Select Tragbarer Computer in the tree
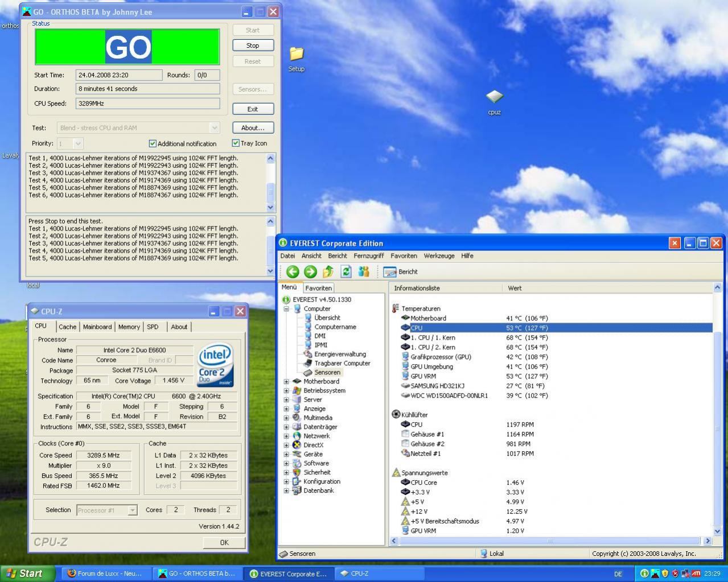 342,363
